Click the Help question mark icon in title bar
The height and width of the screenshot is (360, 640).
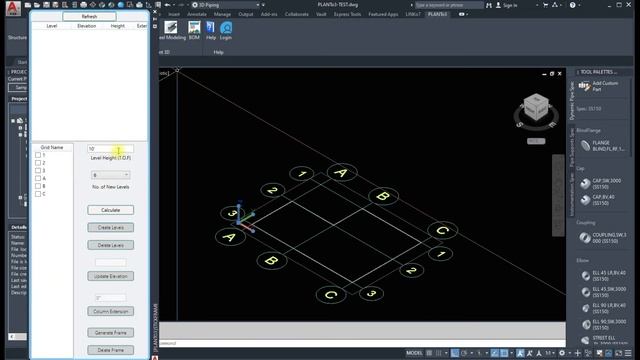tap(572, 5)
